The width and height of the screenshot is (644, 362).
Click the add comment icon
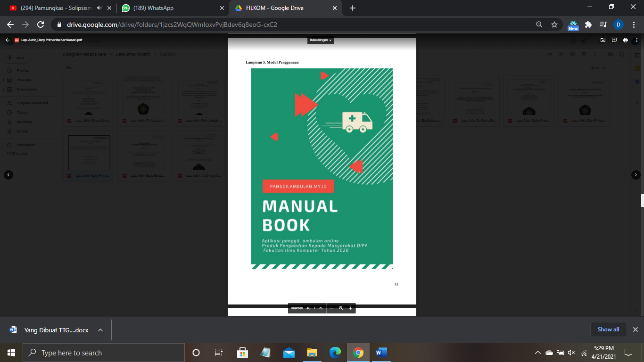[614, 40]
